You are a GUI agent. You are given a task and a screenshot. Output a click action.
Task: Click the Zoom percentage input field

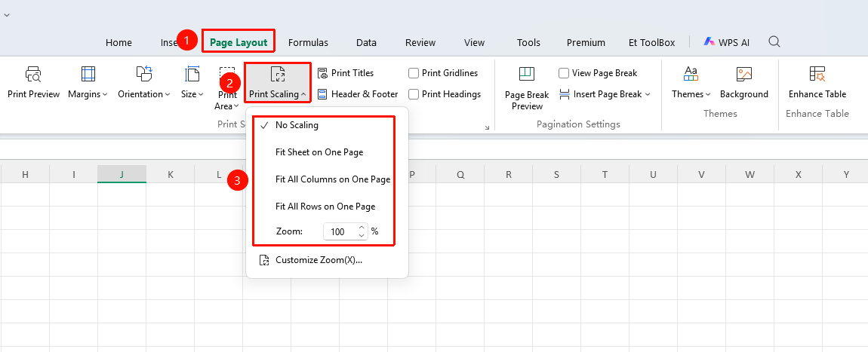pyautogui.click(x=340, y=231)
